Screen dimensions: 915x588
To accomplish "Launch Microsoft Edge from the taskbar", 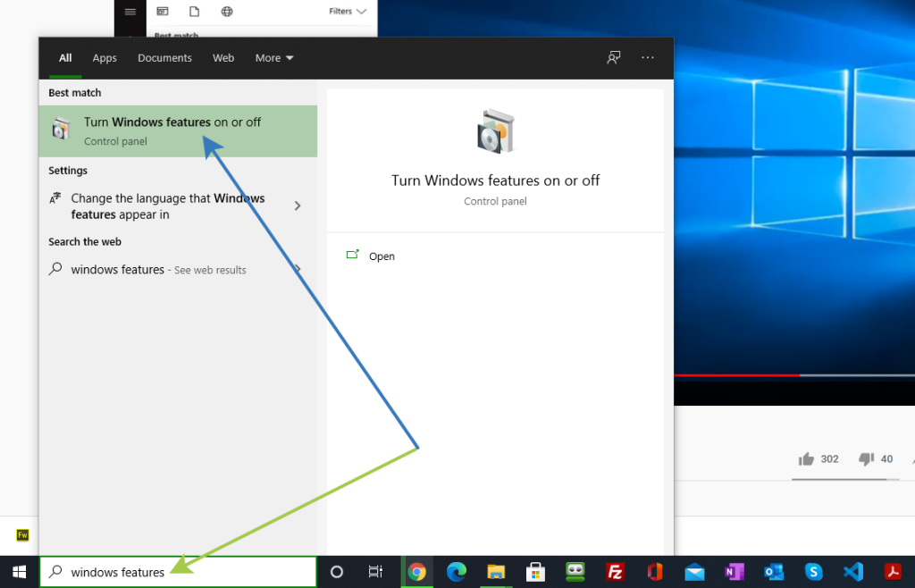I will (x=457, y=572).
